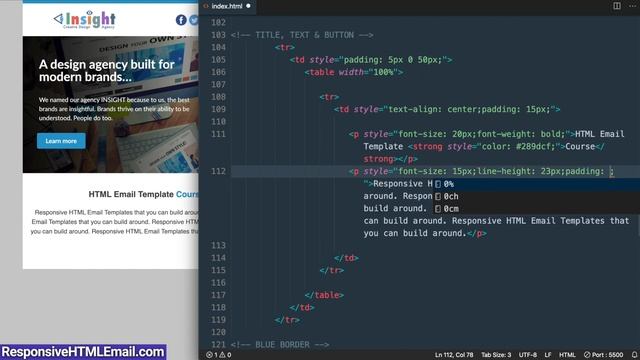The height and width of the screenshot is (360, 640).
Task: Choose the 0cm autocomplete suggestion
Action: (x=536, y=209)
